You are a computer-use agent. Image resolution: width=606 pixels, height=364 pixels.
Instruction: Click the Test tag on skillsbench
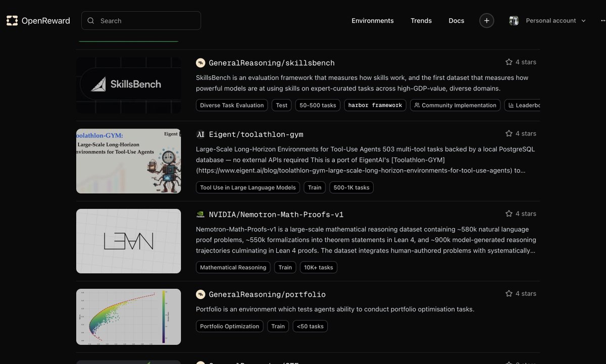click(282, 105)
